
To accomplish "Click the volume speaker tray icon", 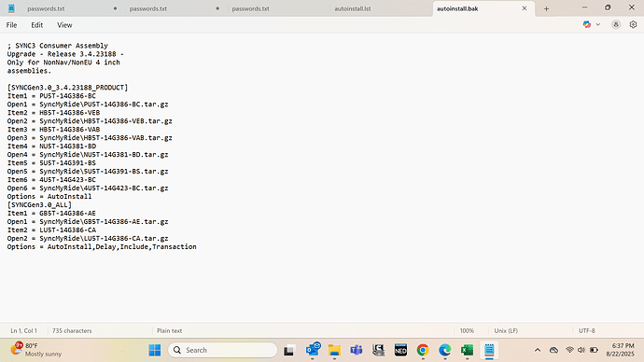I will 581,350.
